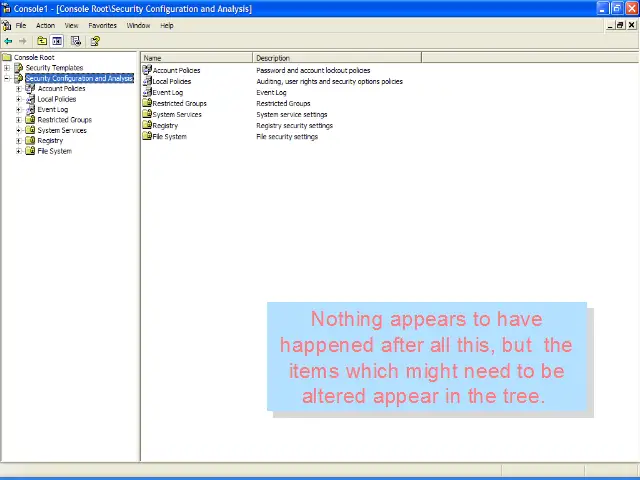Open the Favorites menu
Image resolution: width=640 pixels, height=480 pixels.
tap(102, 25)
